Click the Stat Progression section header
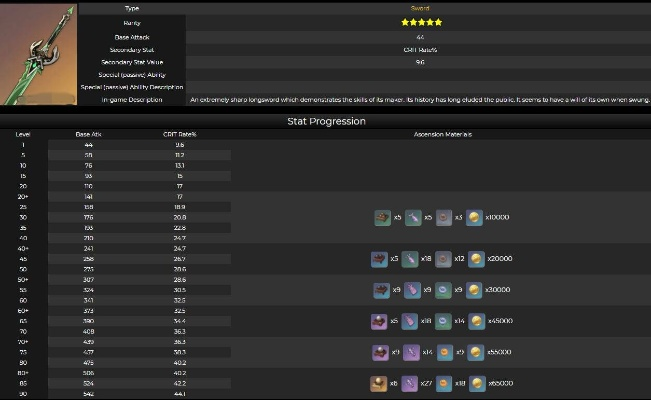 [x=325, y=121]
